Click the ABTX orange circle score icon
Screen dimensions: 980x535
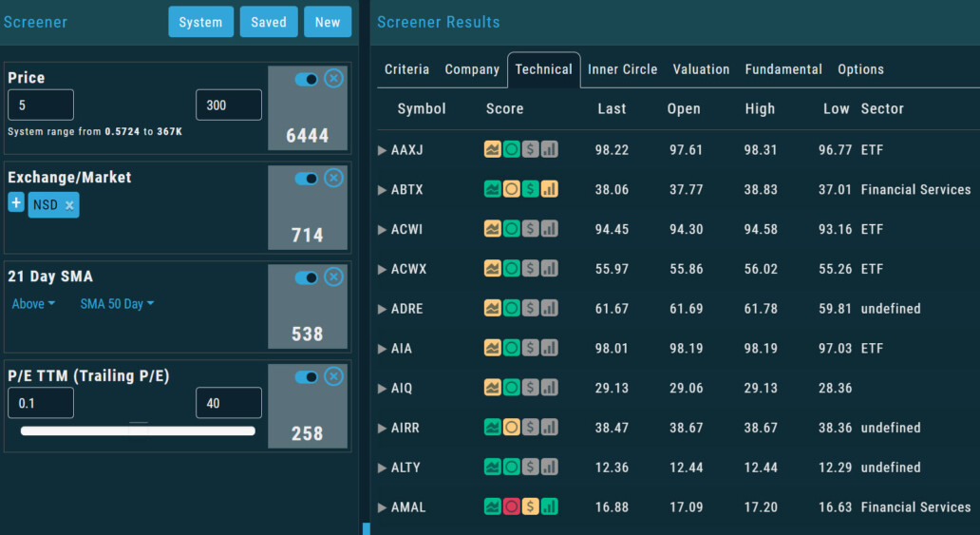tap(511, 189)
